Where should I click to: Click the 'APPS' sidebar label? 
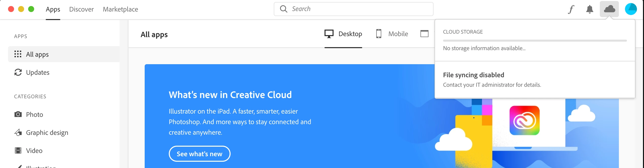point(21,36)
